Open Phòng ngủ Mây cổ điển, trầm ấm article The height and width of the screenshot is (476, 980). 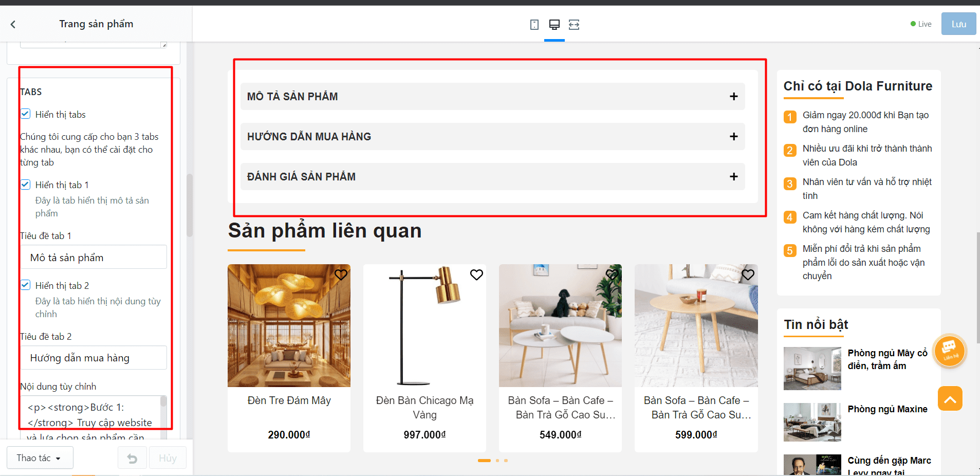point(887,359)
